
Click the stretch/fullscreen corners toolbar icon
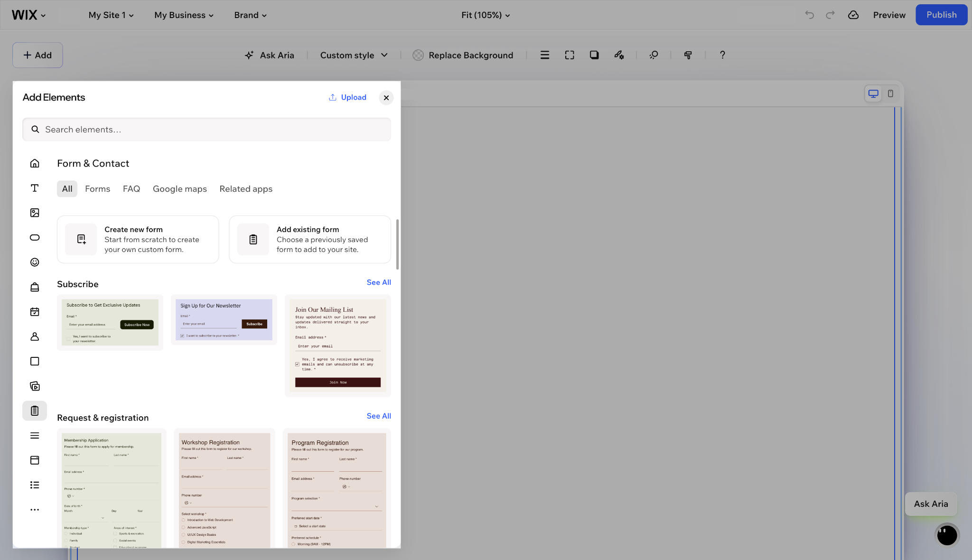coord(570,55)
